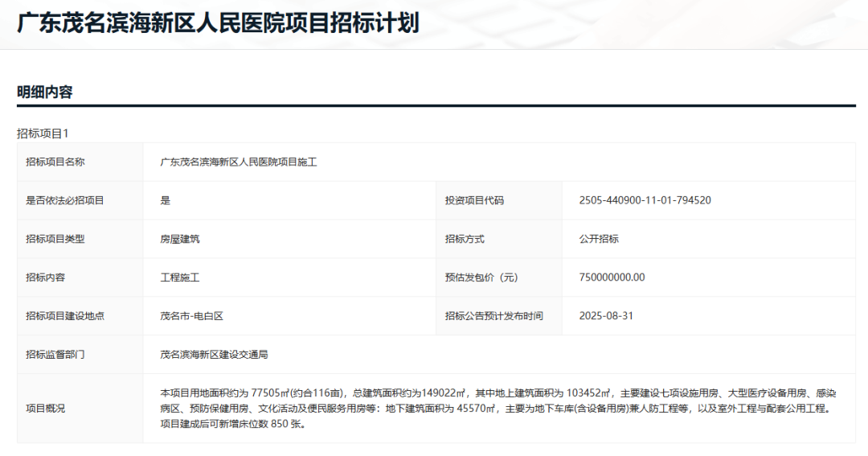This screenshot has width=868, height=456.
Task: Click the 预估发包价（元） label
Action: pos(481,277)
